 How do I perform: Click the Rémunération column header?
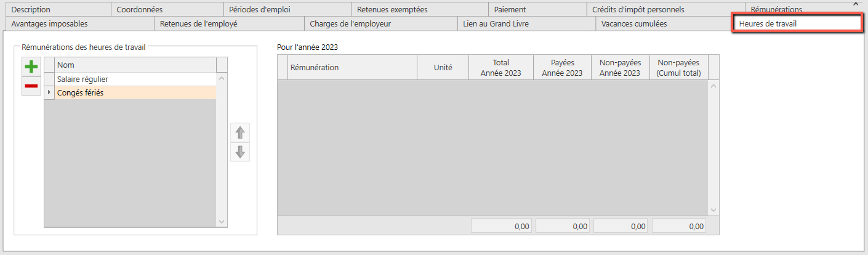click(352, 67)
